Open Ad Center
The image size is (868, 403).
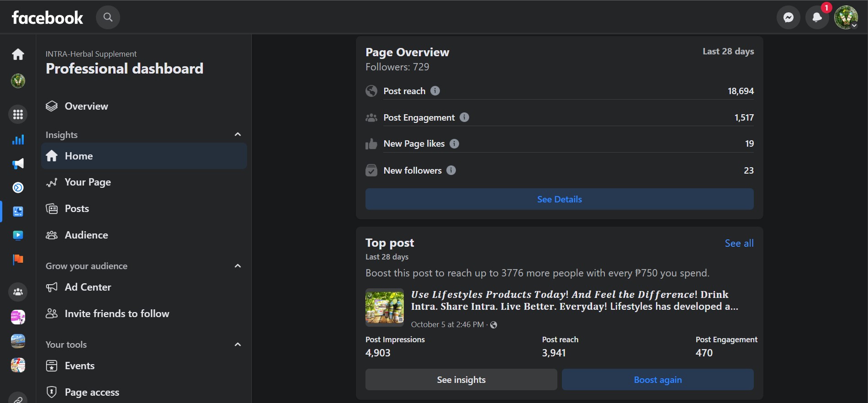[x=144, y=287]
